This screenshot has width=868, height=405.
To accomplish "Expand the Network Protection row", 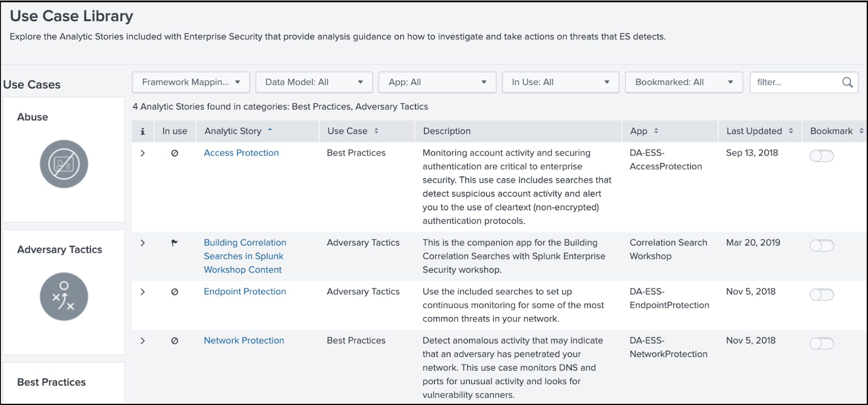I will coord(143,340).
